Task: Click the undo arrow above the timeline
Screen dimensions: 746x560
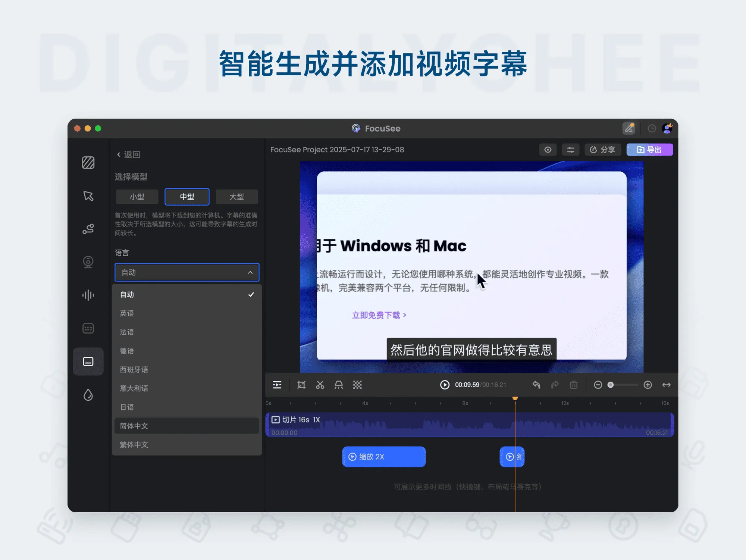Action: click(536, 385)
